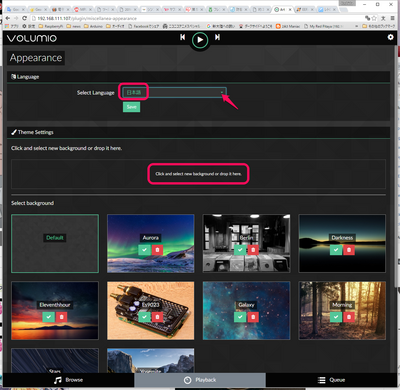Delete the Morning background
Screen dimensions: 400x390
[x=349, y=317]
